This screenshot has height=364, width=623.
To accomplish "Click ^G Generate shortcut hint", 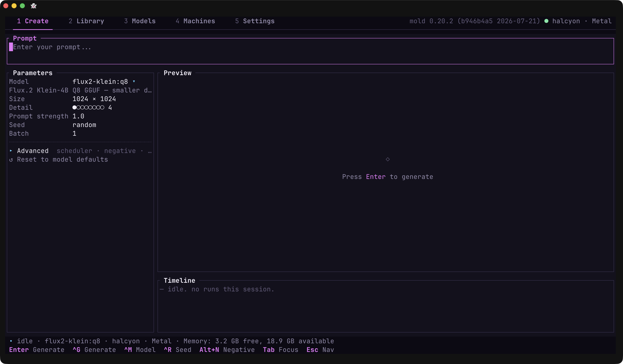I will (x=94, y=350).
